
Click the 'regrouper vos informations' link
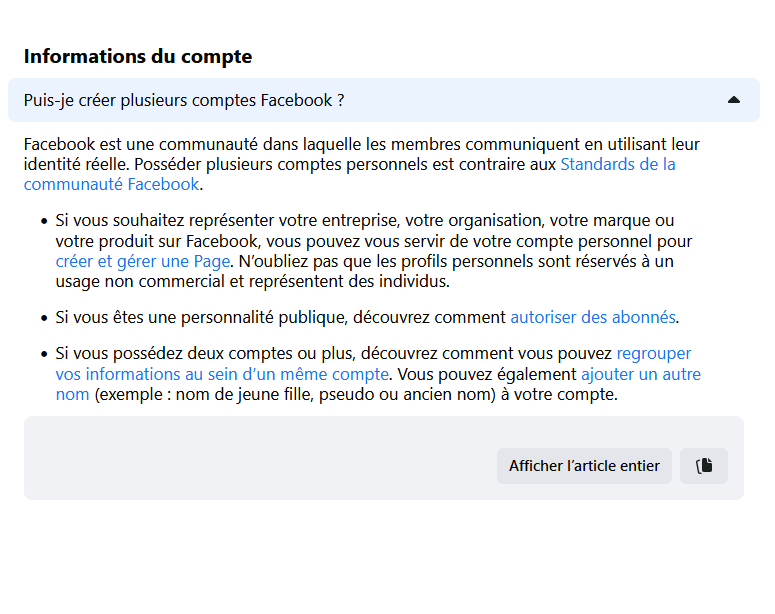coord(221,374)
